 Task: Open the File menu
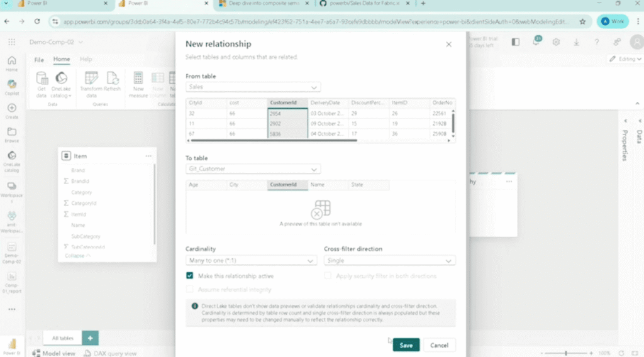(x=39, y=60)
